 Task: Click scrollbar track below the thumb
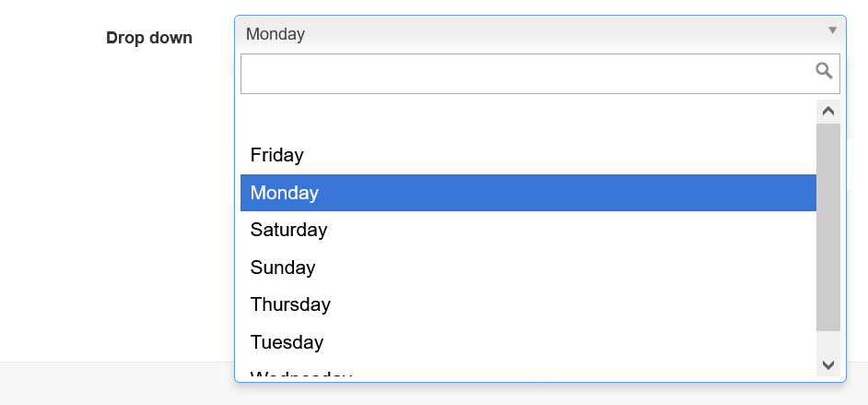(828, 342)
